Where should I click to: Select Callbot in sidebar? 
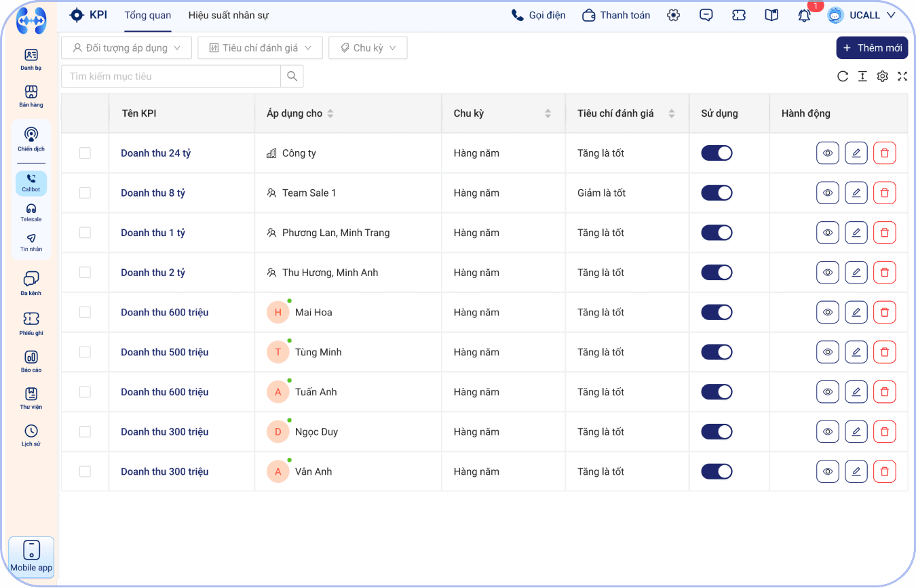coord(31,183)
